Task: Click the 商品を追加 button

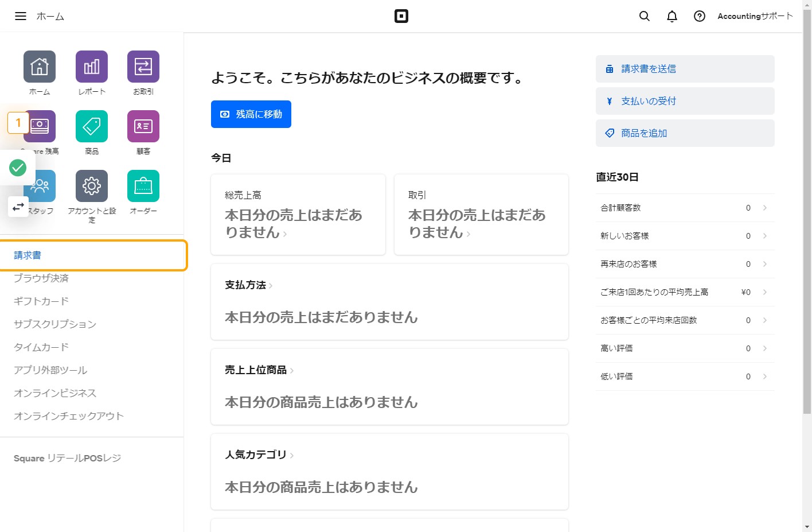Action: click(x=685, y=133)
